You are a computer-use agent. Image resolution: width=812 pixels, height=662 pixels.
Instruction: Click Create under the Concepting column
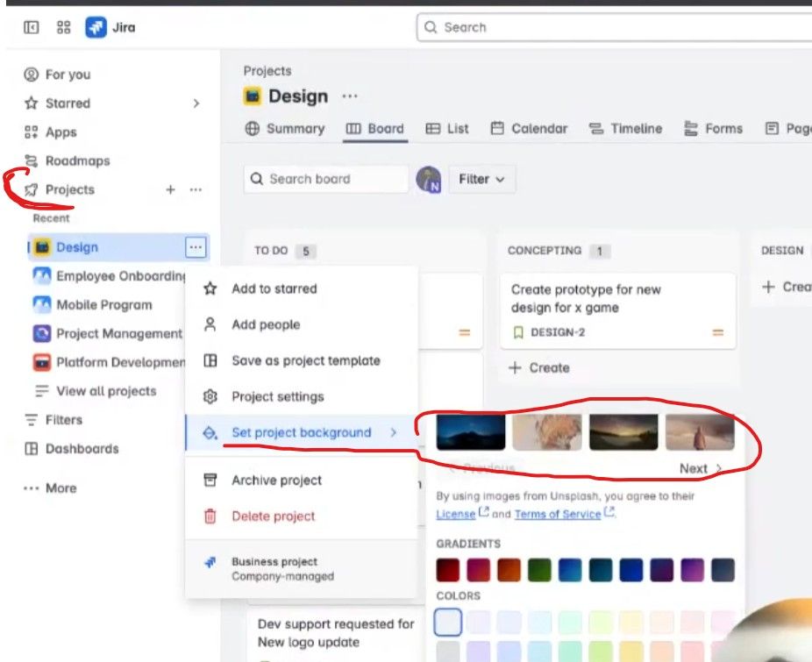(539, 367)
